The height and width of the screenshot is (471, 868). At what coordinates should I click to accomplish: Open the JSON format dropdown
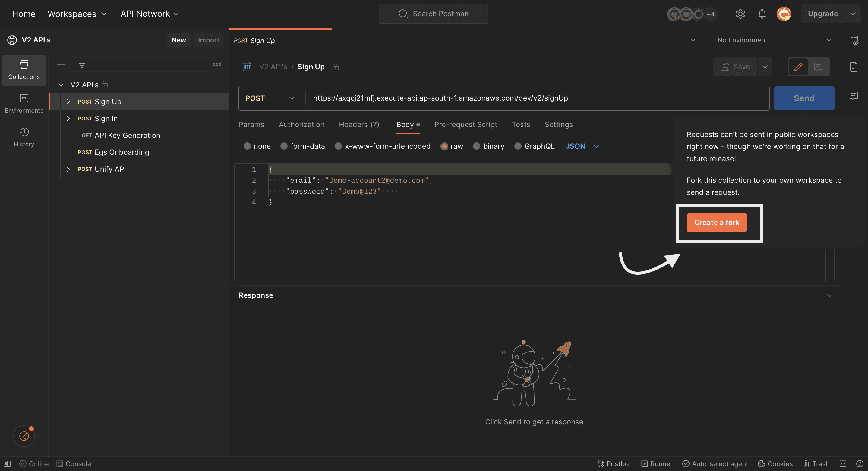point(582,146)
